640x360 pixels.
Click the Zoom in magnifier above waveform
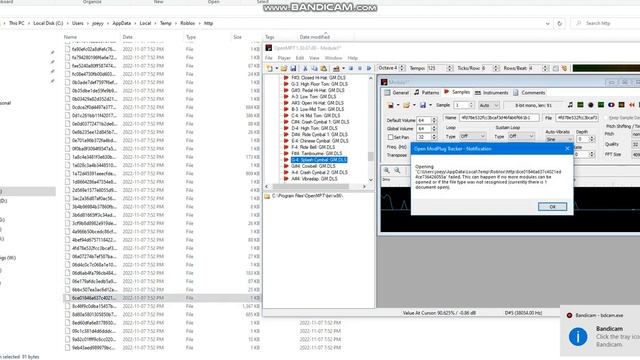pyautogui.click(x=387, y=170)
